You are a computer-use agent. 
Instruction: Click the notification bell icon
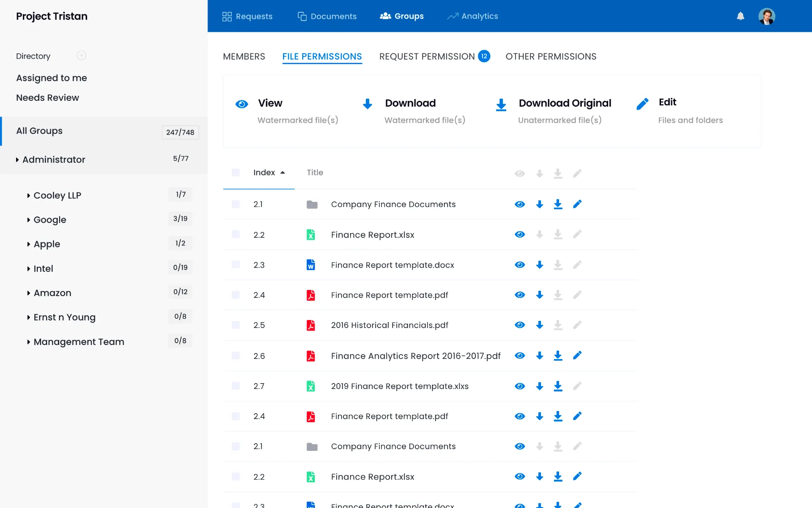click(x=740, y=16)
